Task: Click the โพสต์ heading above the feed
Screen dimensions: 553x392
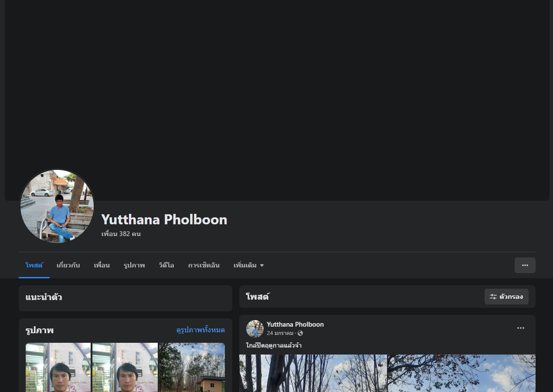Action: click(258, 297)
